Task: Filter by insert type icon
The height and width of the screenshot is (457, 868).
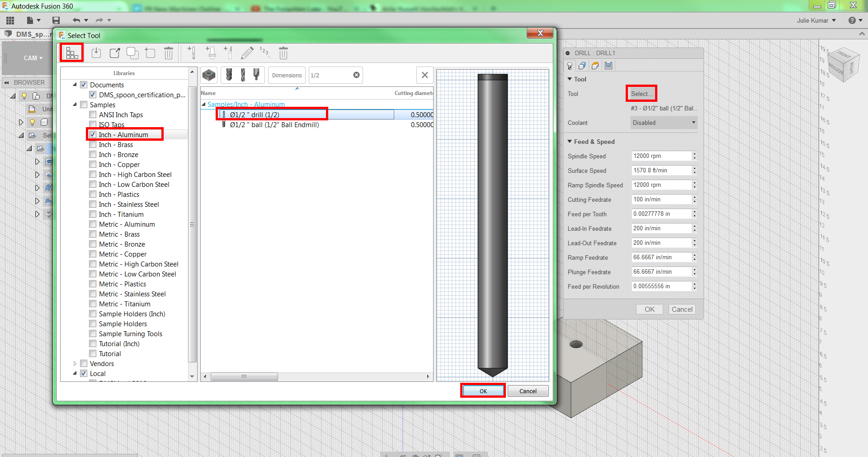Action: [209, 75]
